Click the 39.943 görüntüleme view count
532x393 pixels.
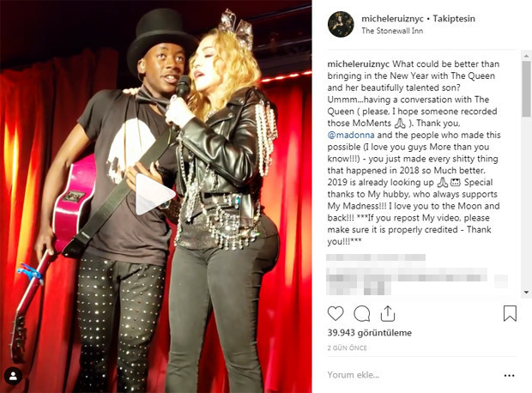(370, 333)
